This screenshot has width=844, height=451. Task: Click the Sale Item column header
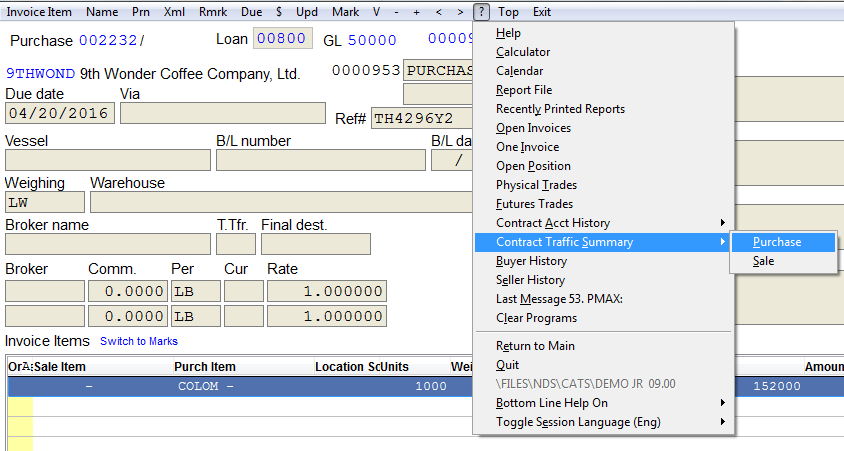tap(60, 367)
